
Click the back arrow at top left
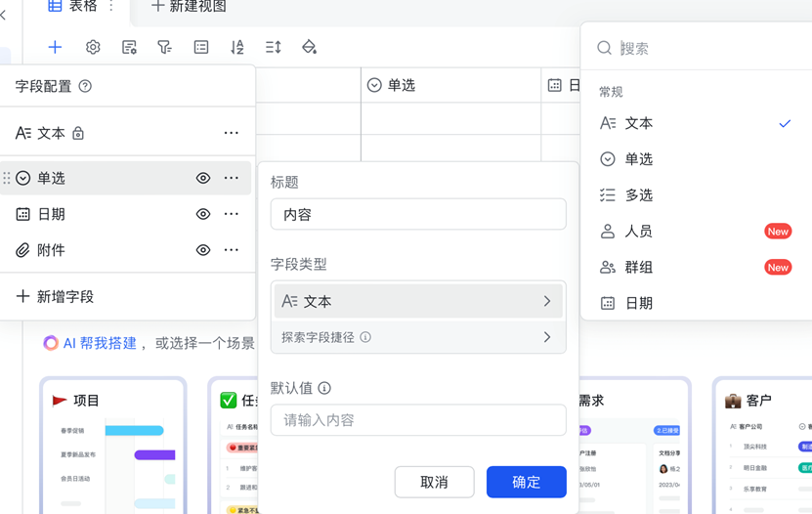coord(3,15)
